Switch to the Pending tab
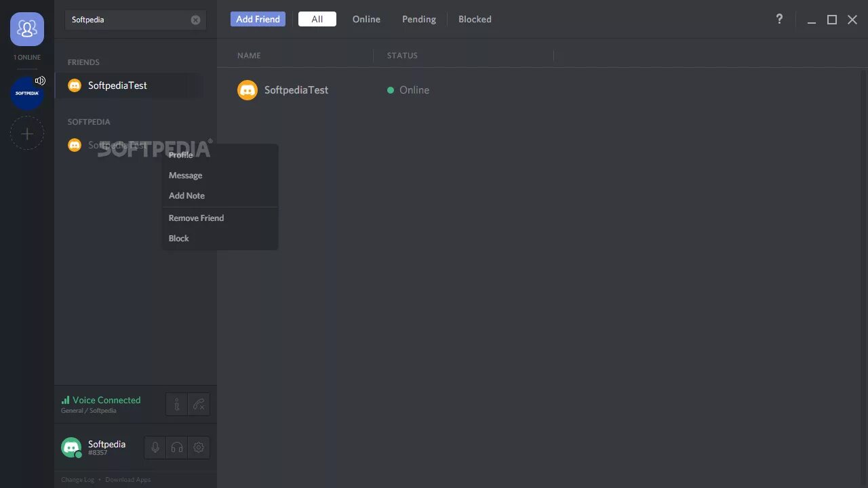Screen dimensions: 868x488 point(419,19)
